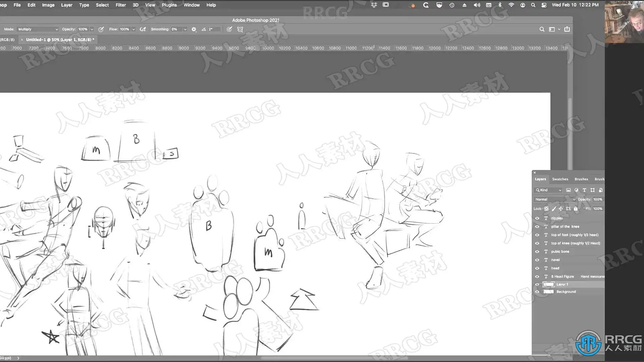Open the layer blend mode Normal dropdown

(555, 199)
